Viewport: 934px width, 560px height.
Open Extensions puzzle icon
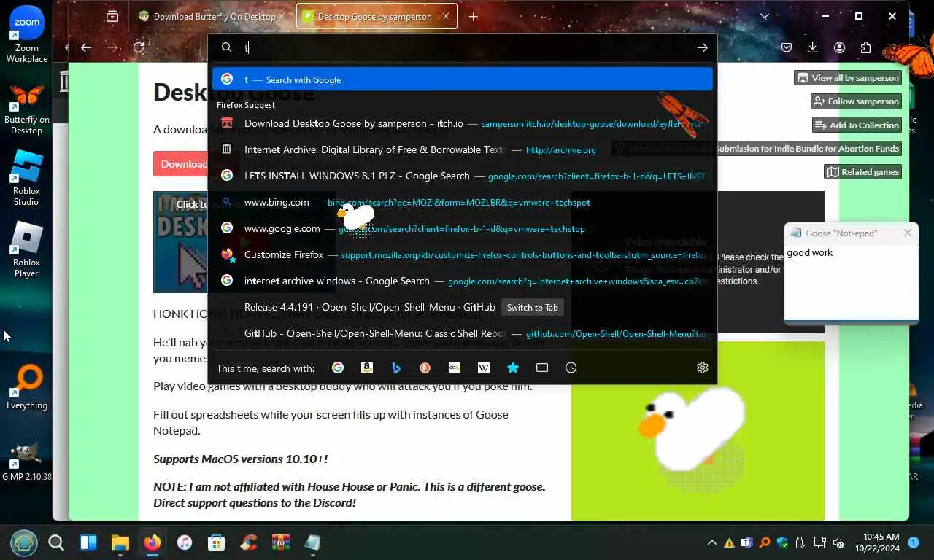pos(865,47)
